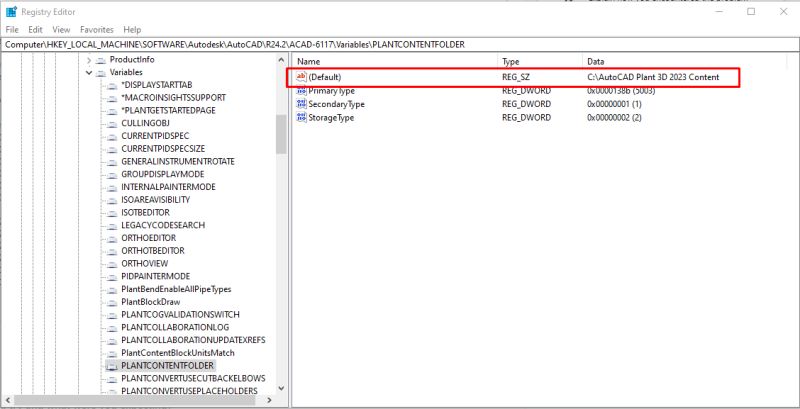This screenshot has height=409, width=800.
Task: Click the *PLANTGETSTARTEDPAGE key folder icon
Action: tap(112, 111)
